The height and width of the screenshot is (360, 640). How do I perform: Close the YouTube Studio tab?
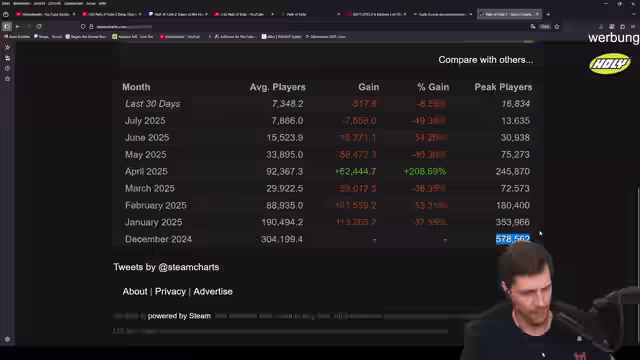coord(74,14)
